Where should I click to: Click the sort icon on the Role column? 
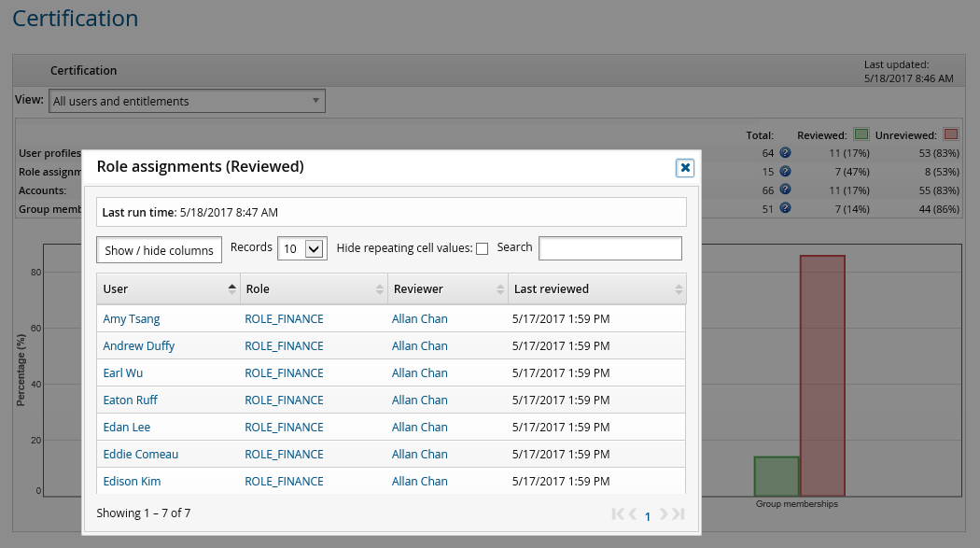point(377,288)
